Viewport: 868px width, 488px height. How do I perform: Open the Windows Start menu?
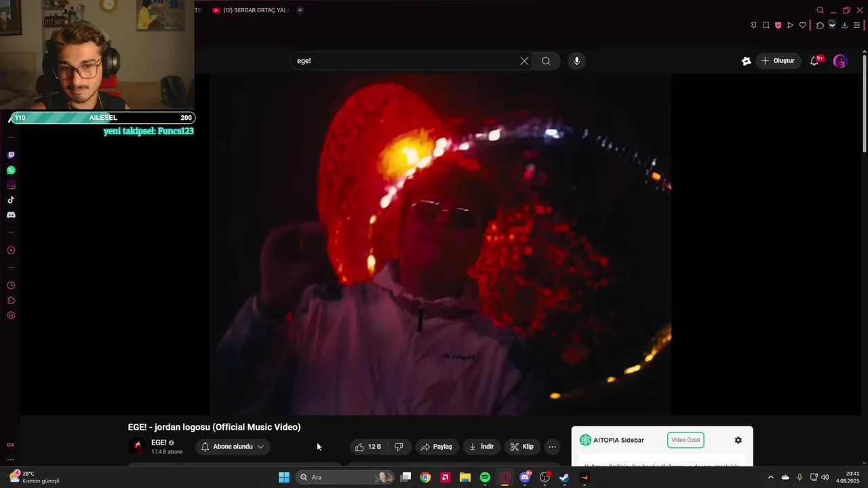coord(284,477)
